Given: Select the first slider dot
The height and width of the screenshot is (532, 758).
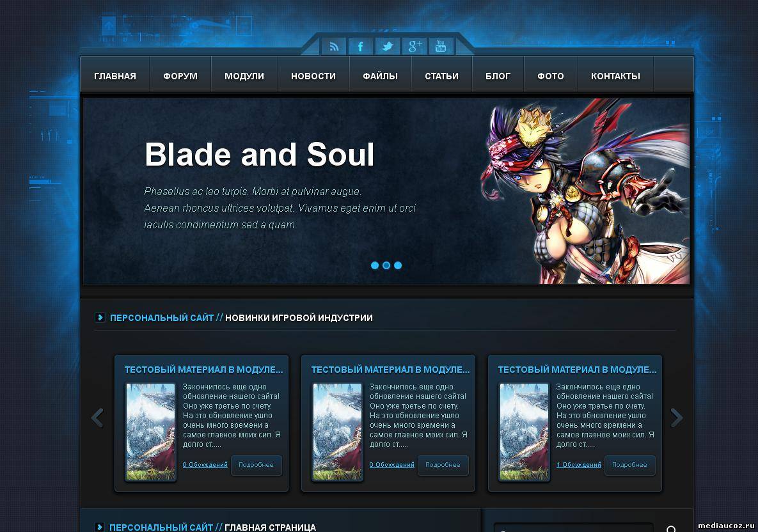Looking at the screenshot, I should click(x=375, y=265).
